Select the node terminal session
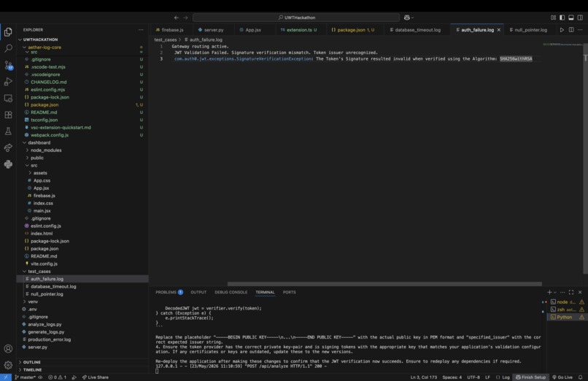The image size is (588, 381). (567, 302)
